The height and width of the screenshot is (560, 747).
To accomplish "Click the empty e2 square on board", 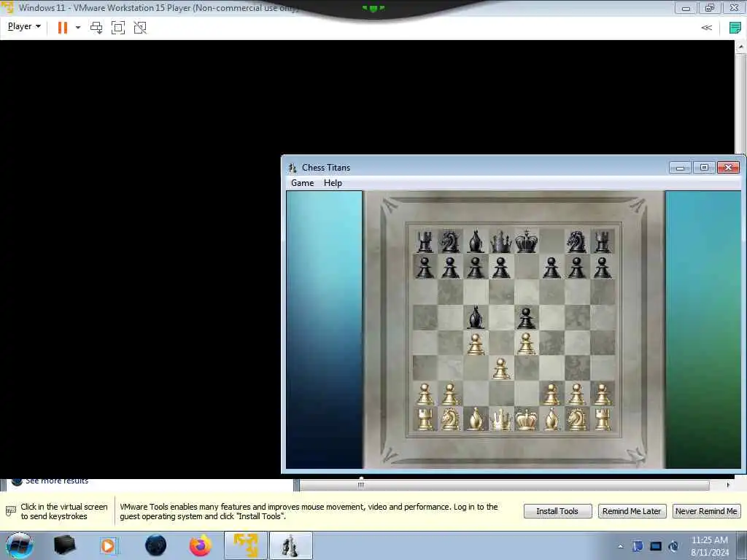I will [526, 394].
